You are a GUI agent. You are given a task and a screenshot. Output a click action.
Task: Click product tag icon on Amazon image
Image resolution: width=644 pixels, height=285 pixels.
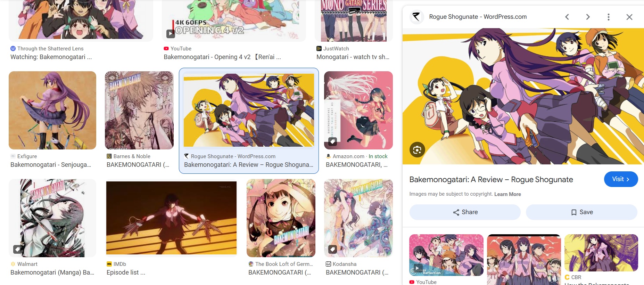(x=332, y=141)
